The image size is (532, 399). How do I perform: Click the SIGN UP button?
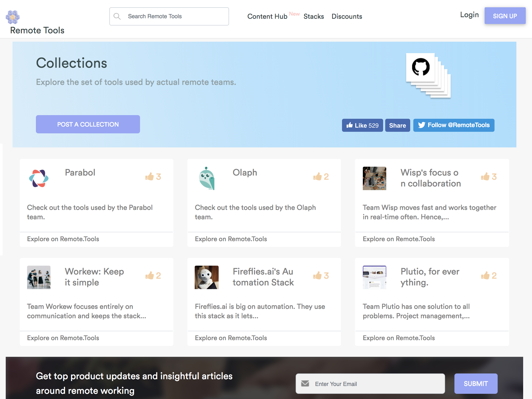pos(505,16)
